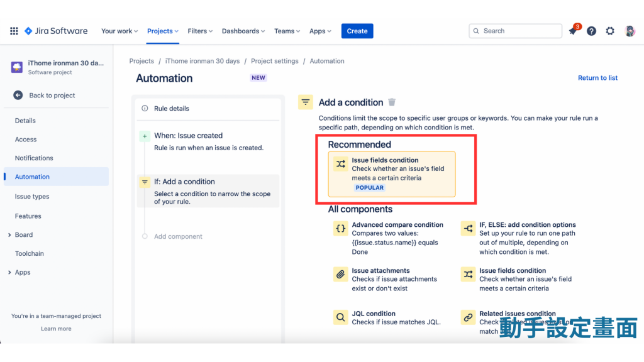Open the Apps dropdown in top bar

(x=320, y=31)
